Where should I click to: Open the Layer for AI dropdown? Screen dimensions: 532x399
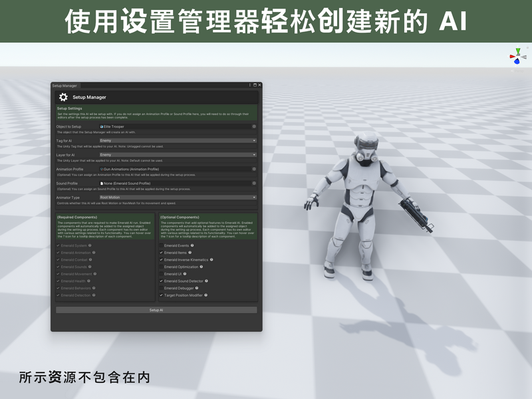pos(178,155)
